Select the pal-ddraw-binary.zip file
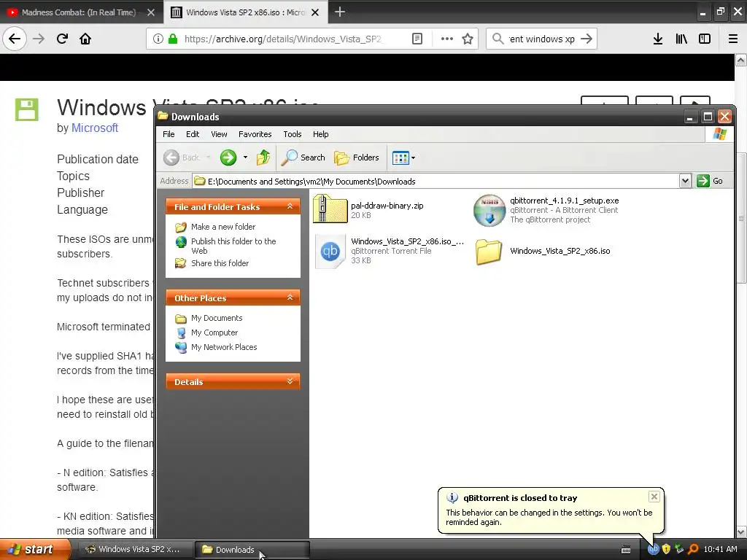Viewport: 747px width, 560px height. [x=368, y=209]
